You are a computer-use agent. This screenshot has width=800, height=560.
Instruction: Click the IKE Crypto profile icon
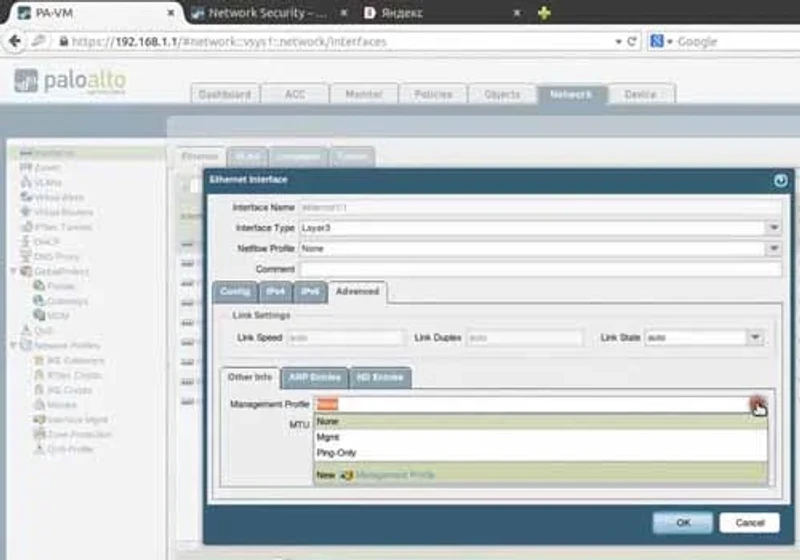point(39,390)
